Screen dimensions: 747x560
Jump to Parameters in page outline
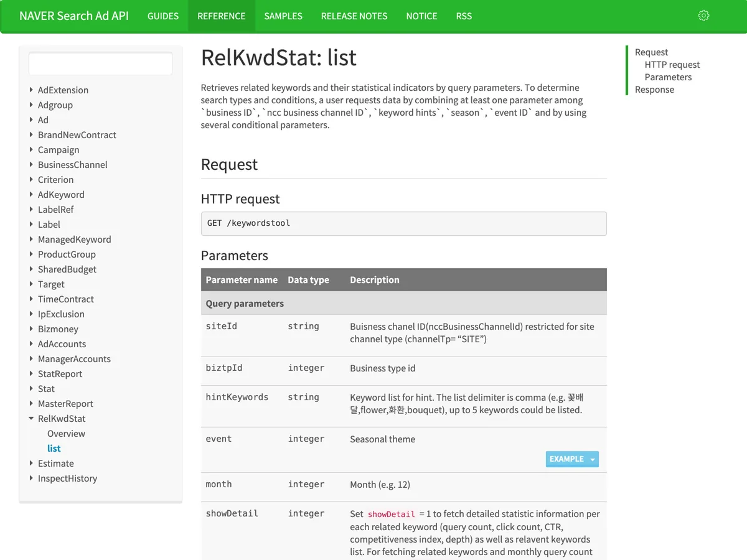pyautogui.click(x=668, y=77)
